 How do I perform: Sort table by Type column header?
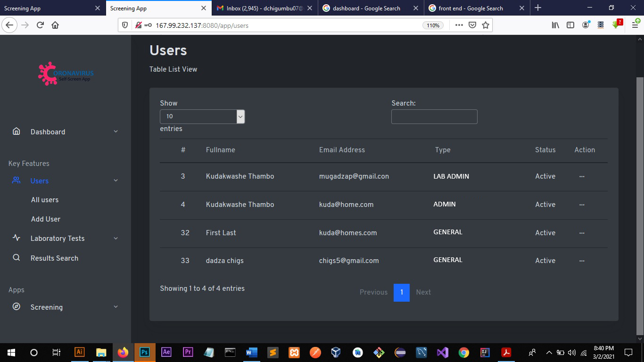click(443, 150)
